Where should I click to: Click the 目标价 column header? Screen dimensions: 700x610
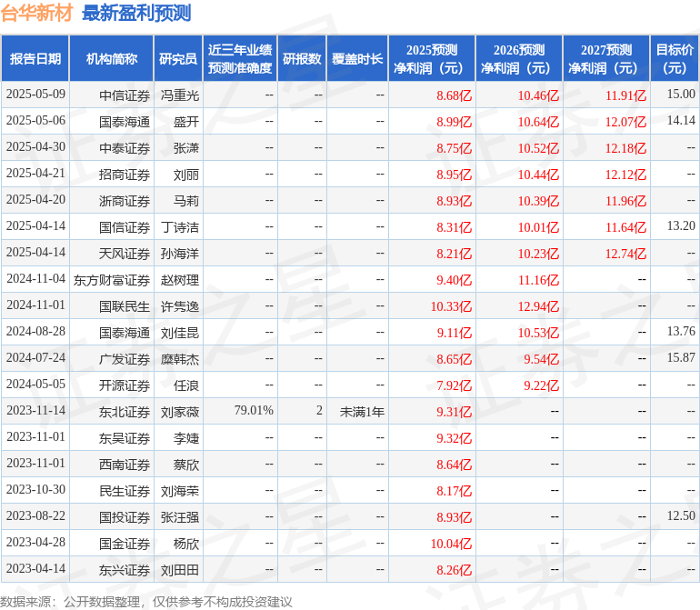coord(675,59)
